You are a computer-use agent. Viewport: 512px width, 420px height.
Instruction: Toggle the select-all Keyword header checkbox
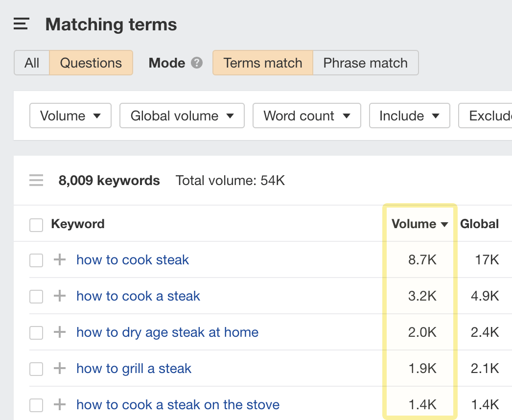click(36, 225)
